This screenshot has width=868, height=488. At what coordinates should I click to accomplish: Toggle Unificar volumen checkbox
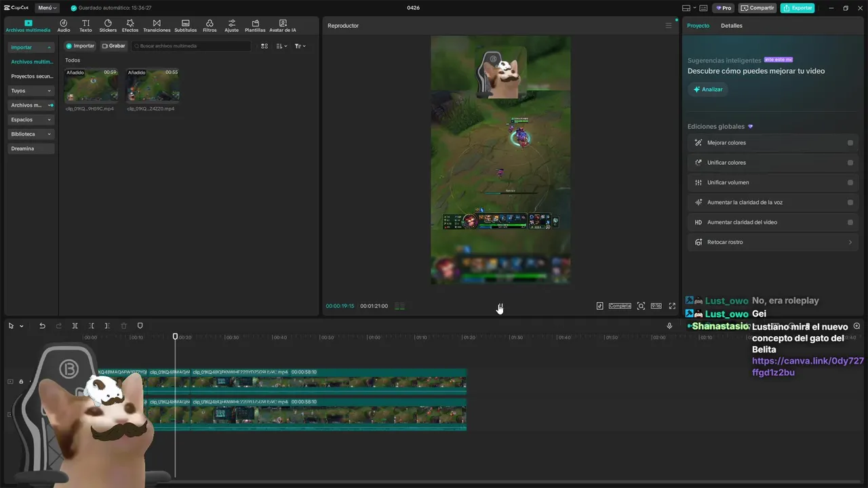850,182
